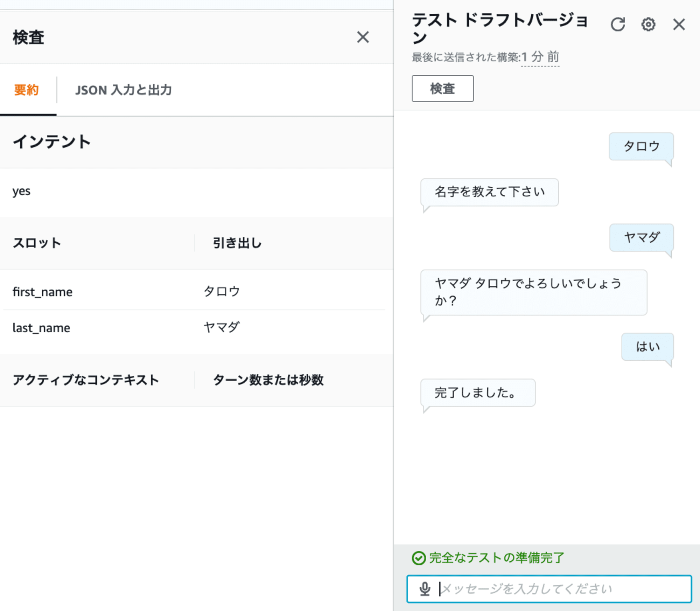700x611 pixels.
Task: Close the 検査 inspection panel
Action: [x=363, y=37]
